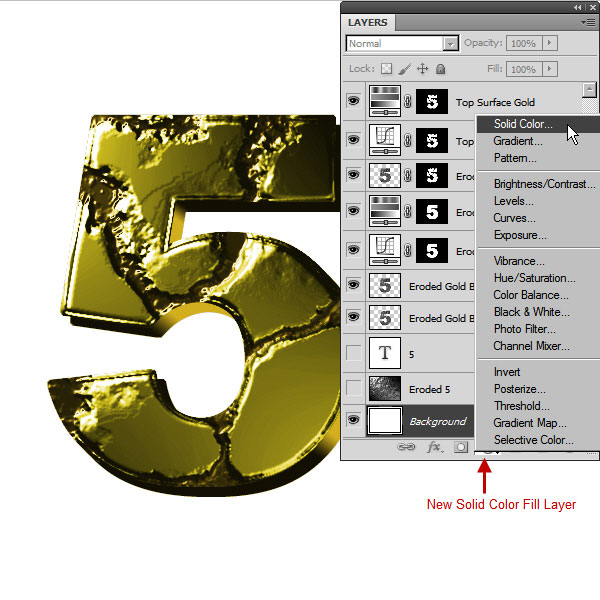Choose Posterize adjustment

538,389
